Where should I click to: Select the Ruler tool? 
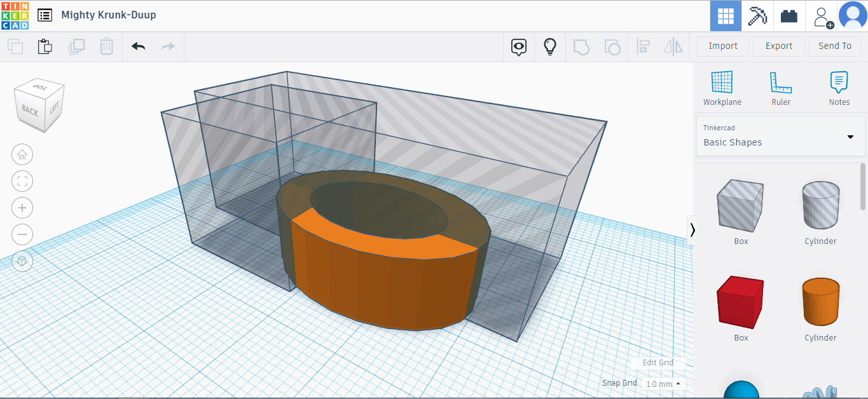[781, 88]
